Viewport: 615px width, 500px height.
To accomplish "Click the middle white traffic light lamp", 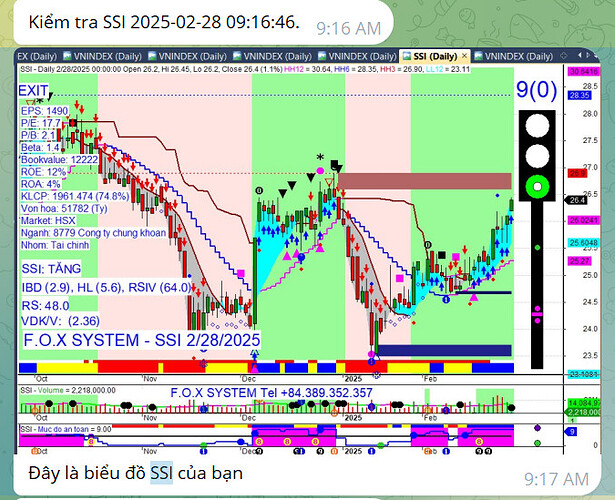I will (537, 156).
